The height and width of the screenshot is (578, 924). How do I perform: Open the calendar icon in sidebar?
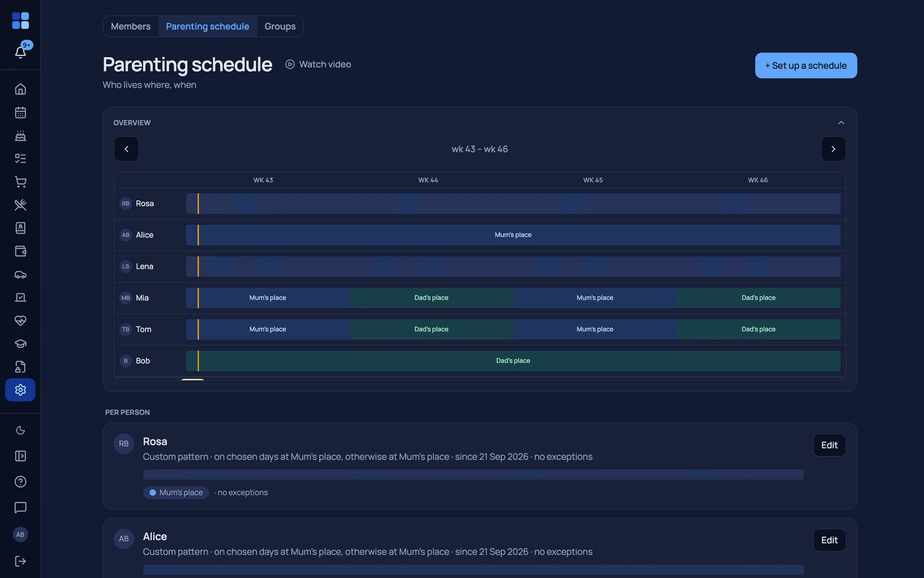coord(20,112)
